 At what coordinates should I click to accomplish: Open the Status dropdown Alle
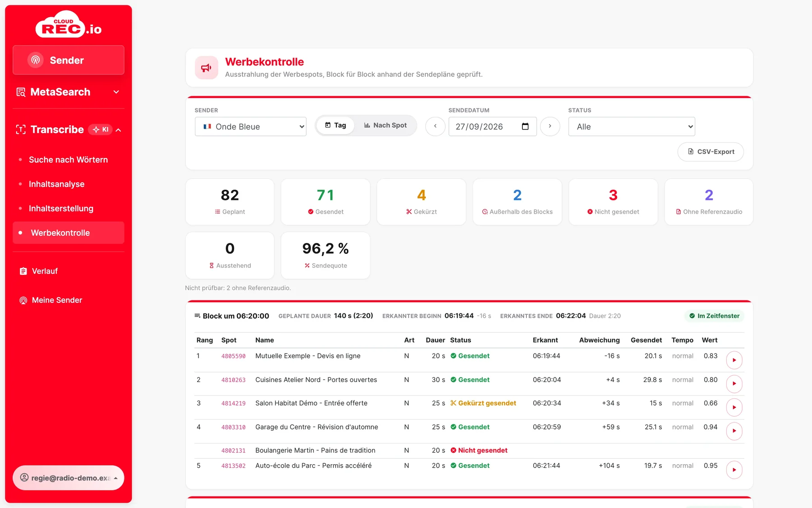click(x=632, y=127)
